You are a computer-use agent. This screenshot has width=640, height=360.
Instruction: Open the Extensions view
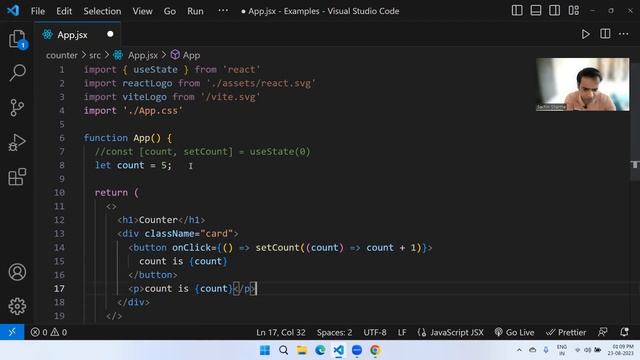(17, 177)
